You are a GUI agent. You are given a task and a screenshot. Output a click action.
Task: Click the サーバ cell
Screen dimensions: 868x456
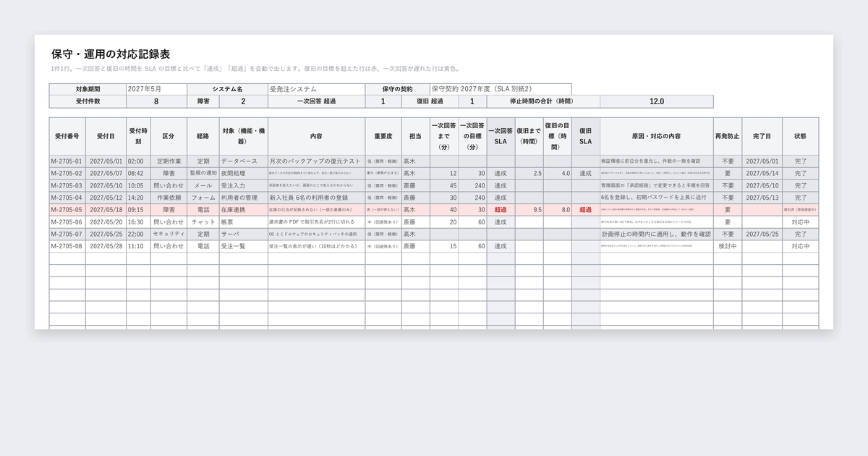[x=244, y=234]
